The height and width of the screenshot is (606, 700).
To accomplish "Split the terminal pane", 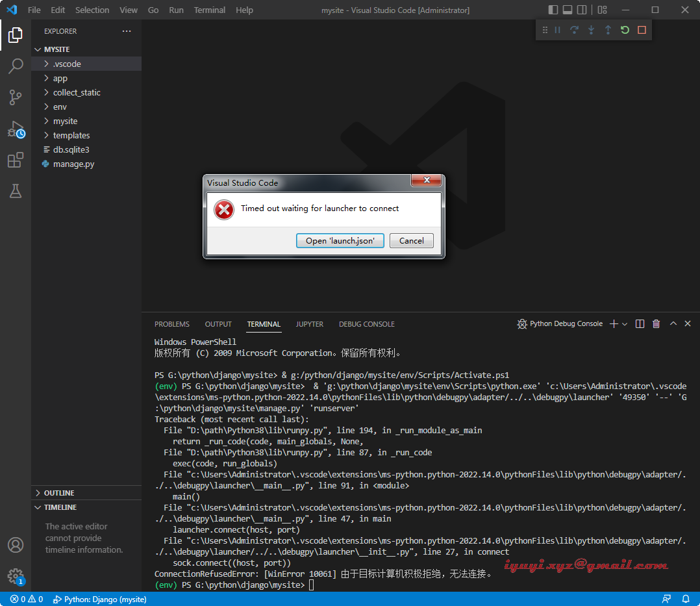I will [x=640, y=323].
